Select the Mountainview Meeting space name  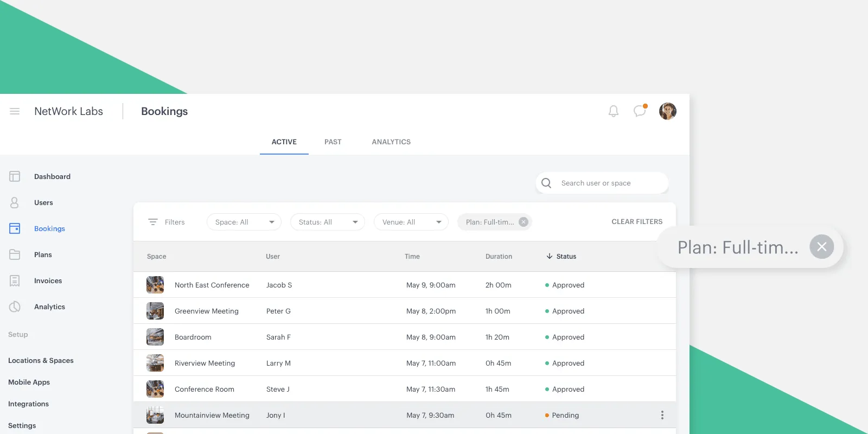point(212,415)
